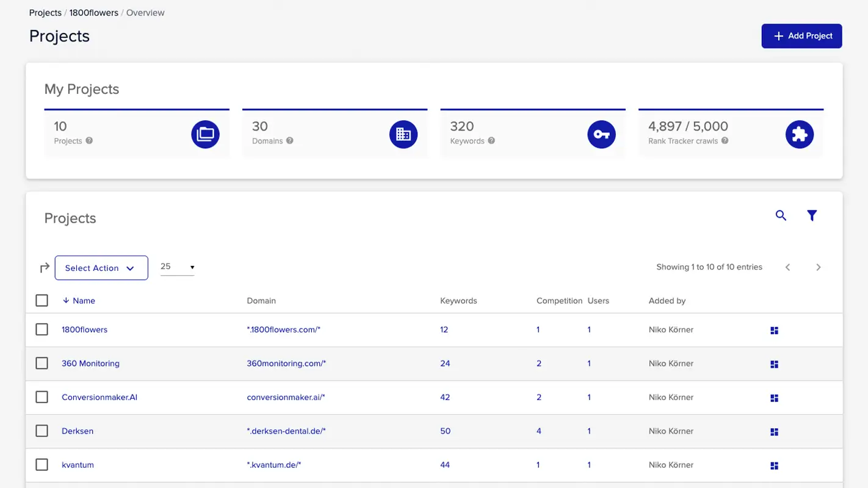Click the puzzle icon on Rank Tracker crawls

point(800,134)
